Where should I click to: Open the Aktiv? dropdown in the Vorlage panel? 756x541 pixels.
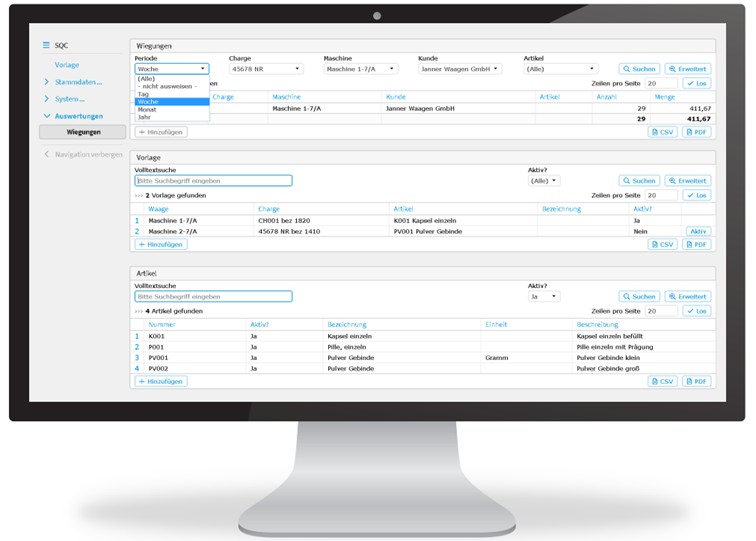tap(544, 181)
